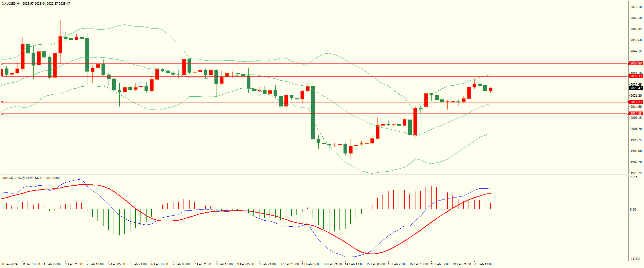This screenshot has height=268, width=644.
Task: Grab left handle of red 2010.55 line
Action: click(2, 114)
